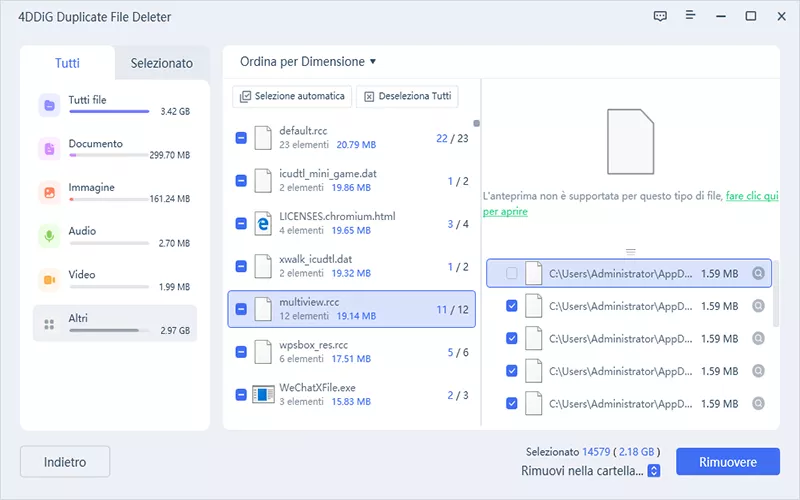Click the xwalk_icudtl.dat file icon
800x500 pixels.
(263, 266)
